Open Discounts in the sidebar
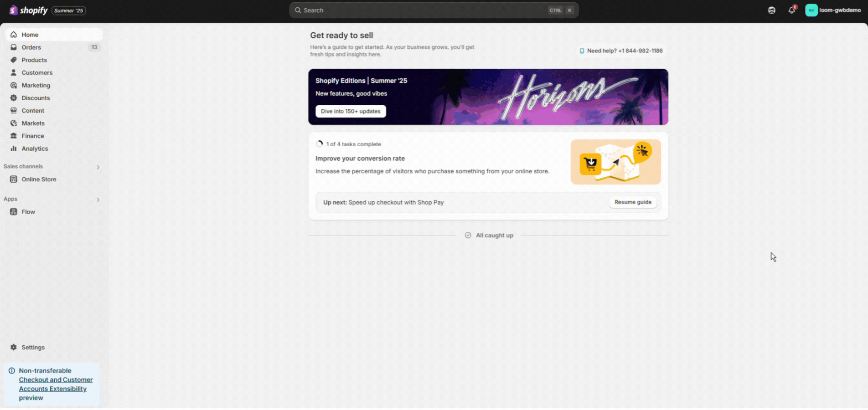 pos(54,98)
